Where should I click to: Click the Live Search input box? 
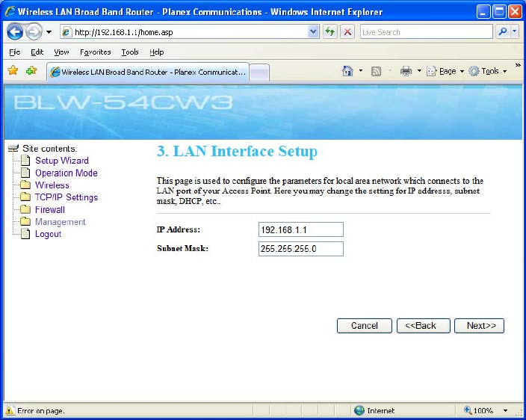(x=426, y=32)
